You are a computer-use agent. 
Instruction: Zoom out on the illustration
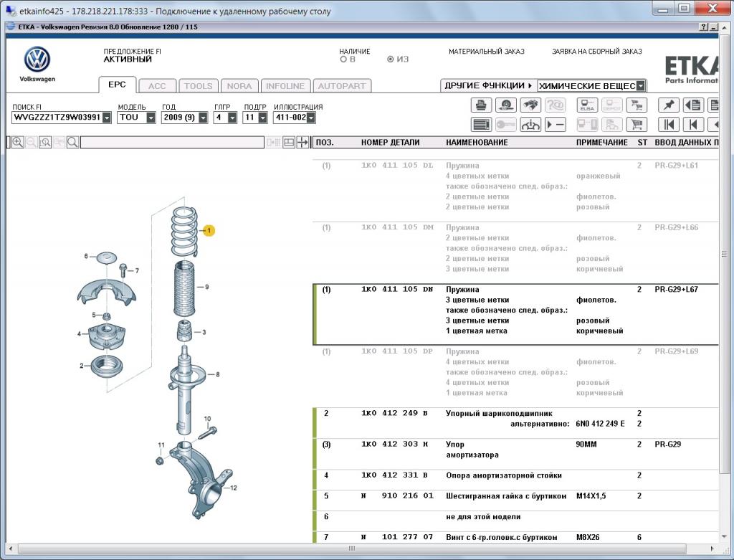[32, 143]
